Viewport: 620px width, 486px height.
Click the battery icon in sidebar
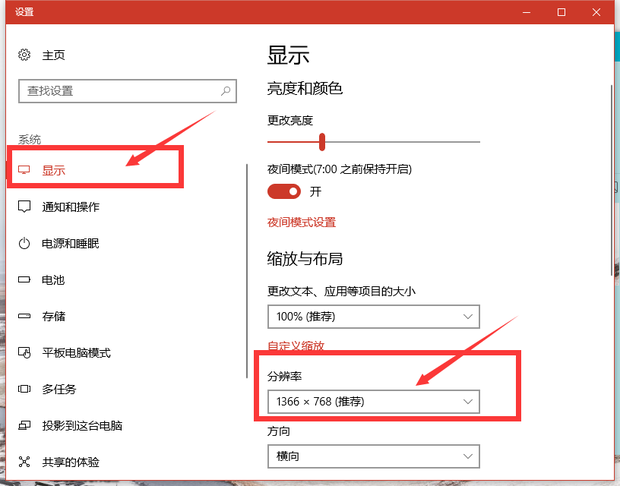(x=24, y=280)
